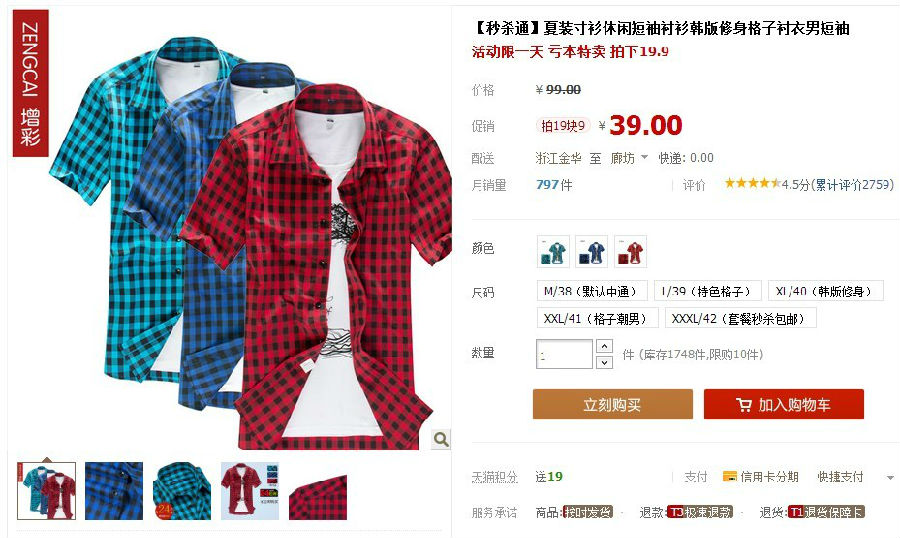View the blue plaid fabric close-up thumbnail
This screenshot has height=538, width=900.
(x=114, y=491)
